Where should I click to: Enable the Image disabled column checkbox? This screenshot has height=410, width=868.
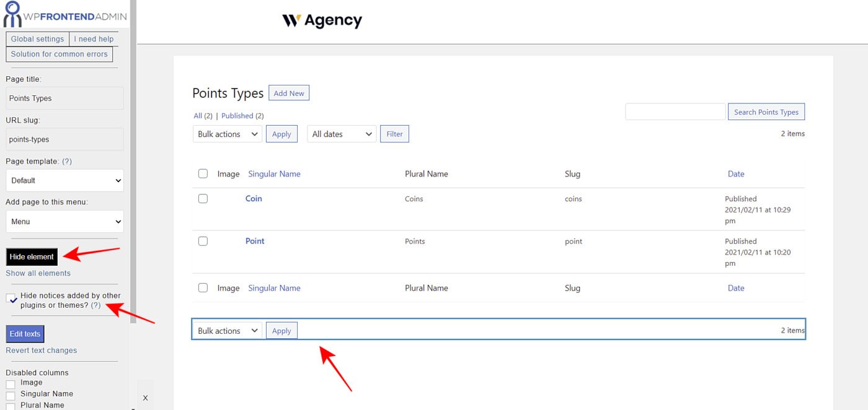coord(11,384)
